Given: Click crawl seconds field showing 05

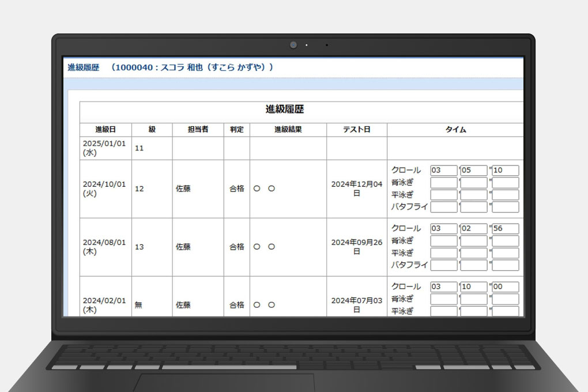Looking at the screenshot, I should coord(474,170).
